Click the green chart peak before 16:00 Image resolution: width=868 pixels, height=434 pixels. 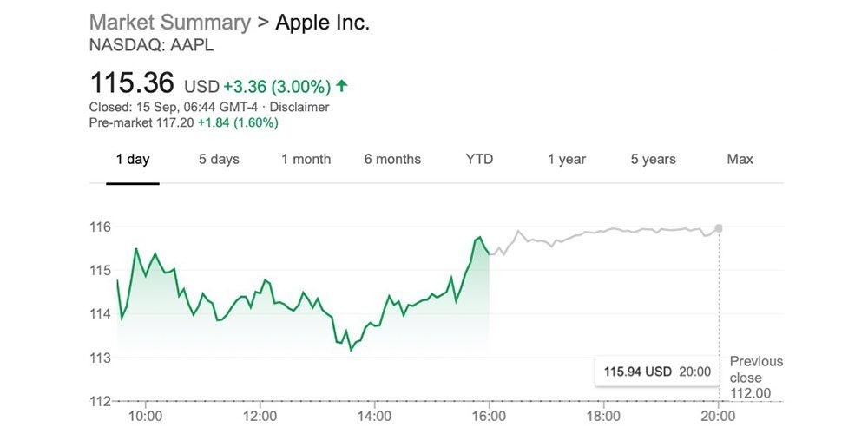tap(479, 237)
